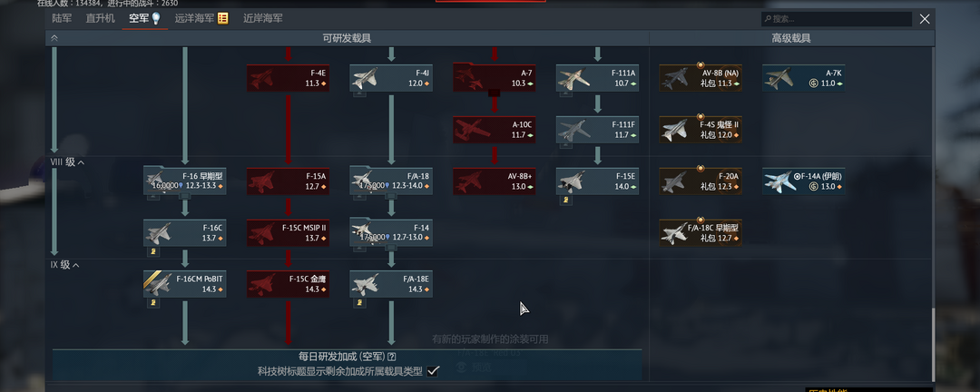Click the A-10C aircraft card

pos(495,130)
